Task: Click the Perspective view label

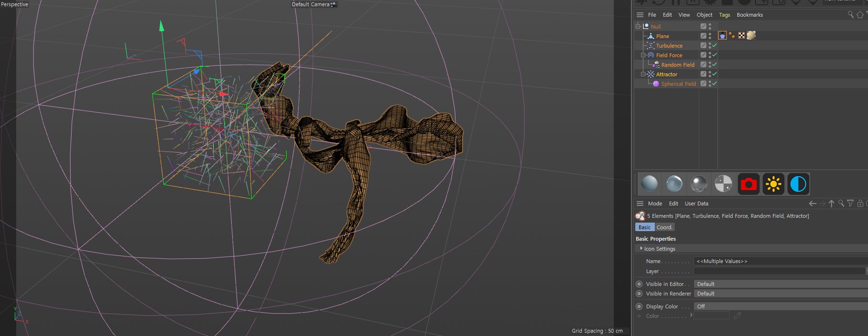Action: 14,4
